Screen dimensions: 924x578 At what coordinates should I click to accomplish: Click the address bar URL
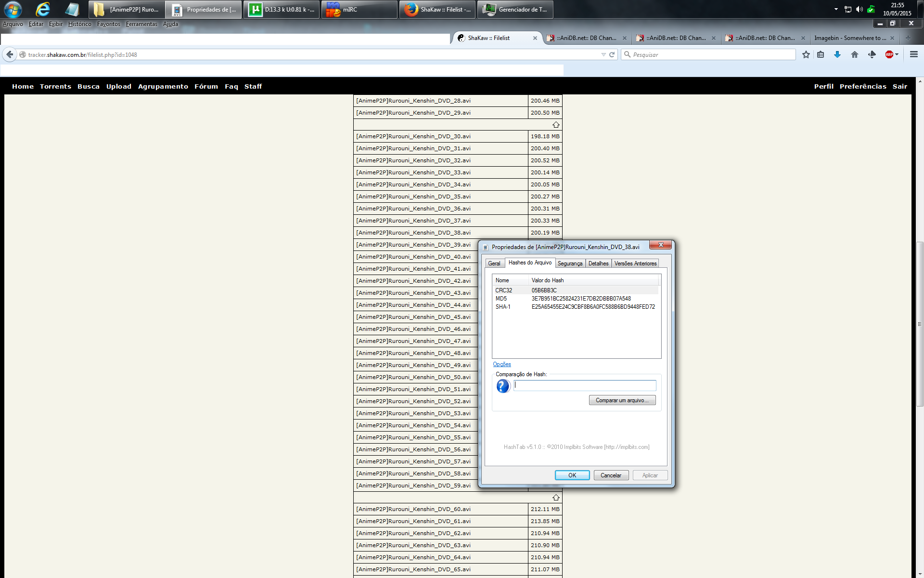[x=83, y=55]
